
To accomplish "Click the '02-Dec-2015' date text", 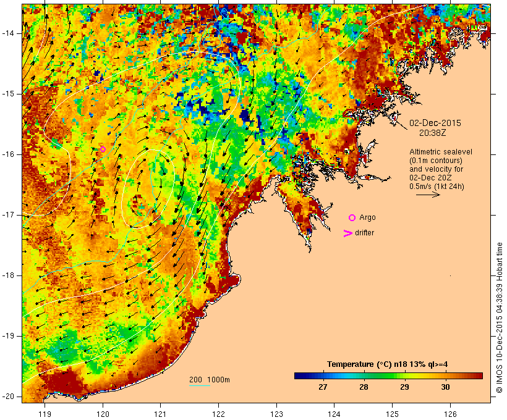I will pyautogui.click(x=435, y=123).
